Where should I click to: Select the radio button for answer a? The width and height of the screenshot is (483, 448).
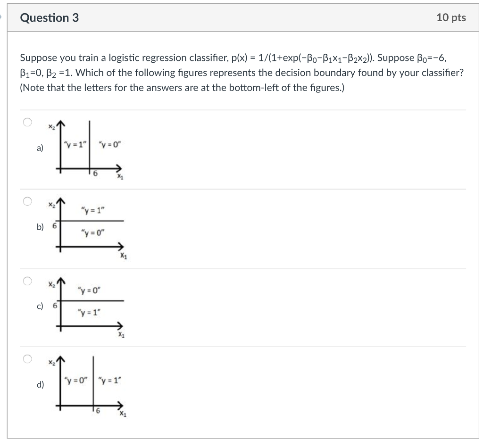point(27,122)
